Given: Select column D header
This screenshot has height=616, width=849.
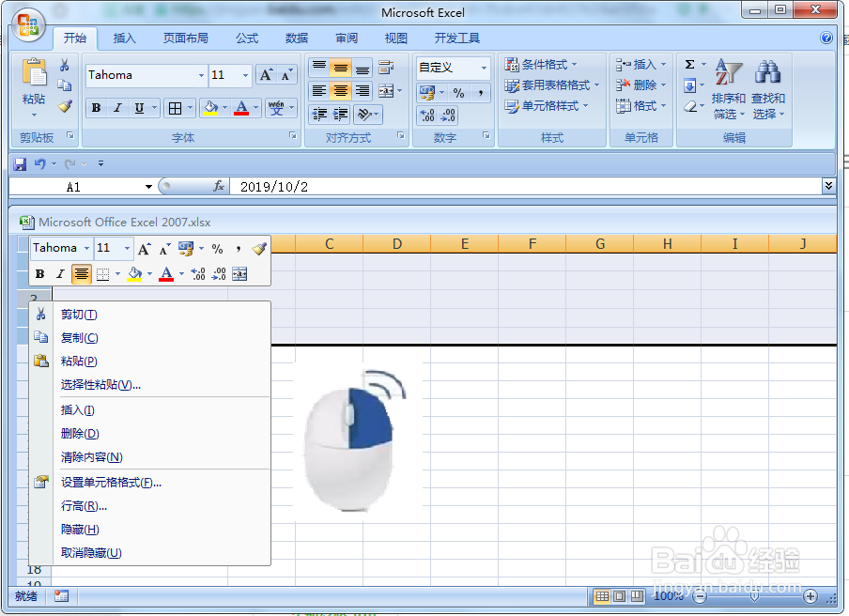Looking at the screenshot, I should (397, 244).
